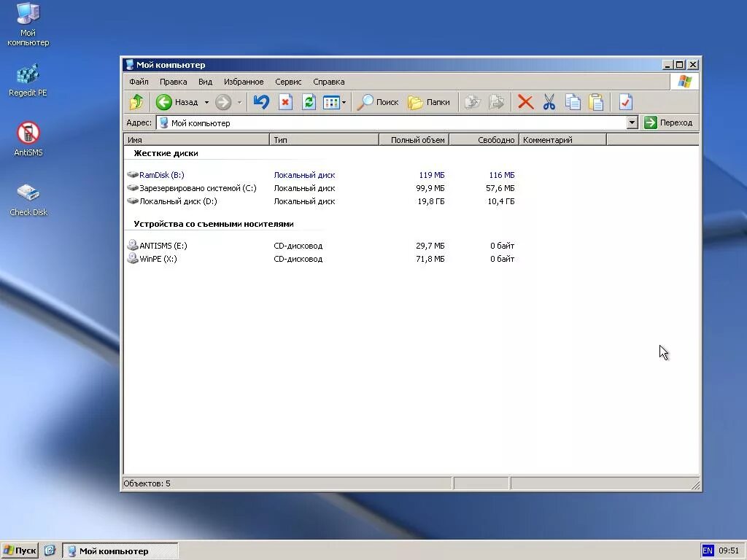Click the 09:51 taskbar clock
The height and width of the screenshot is (560, 747).
click(x=729, y=551)
